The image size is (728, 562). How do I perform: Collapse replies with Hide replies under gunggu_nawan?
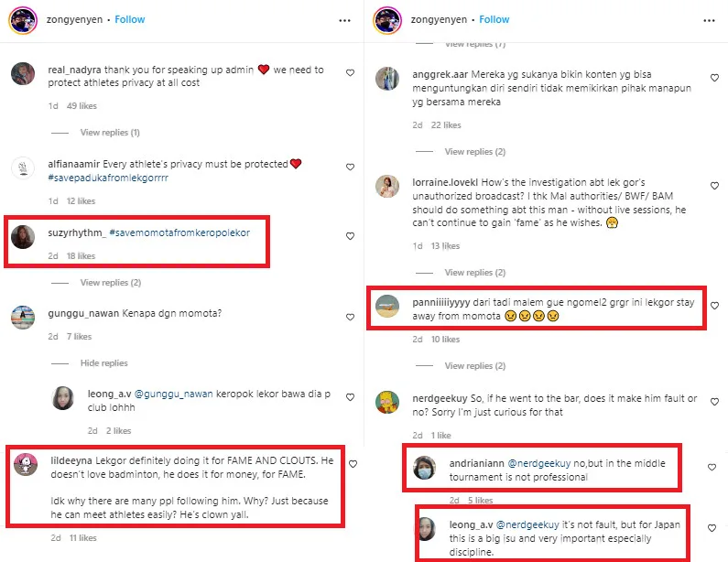pyautogui.click(x=103, y=363)
